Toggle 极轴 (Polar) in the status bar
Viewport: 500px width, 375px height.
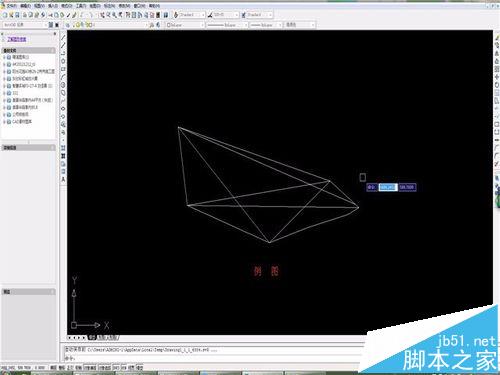[79, 368]
